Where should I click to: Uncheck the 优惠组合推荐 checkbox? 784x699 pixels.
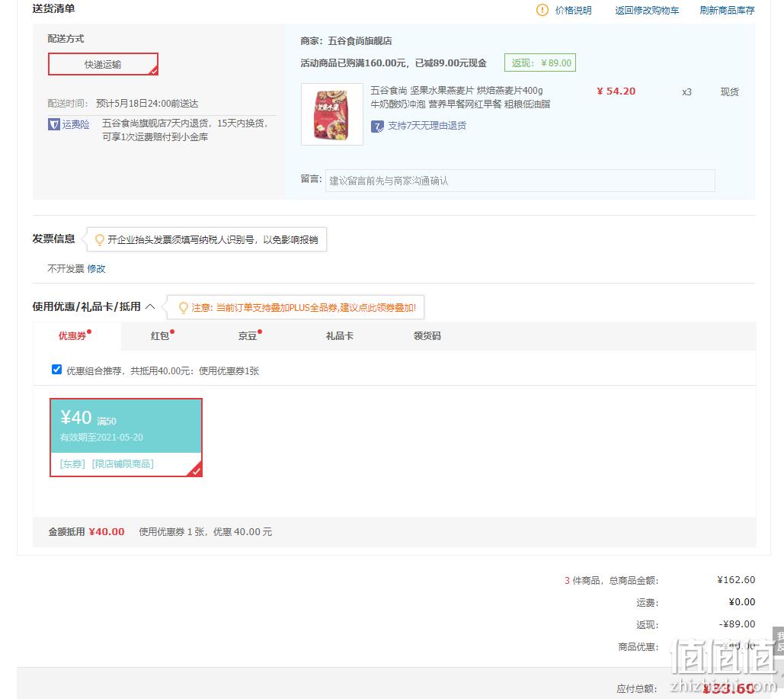(56, 370)
